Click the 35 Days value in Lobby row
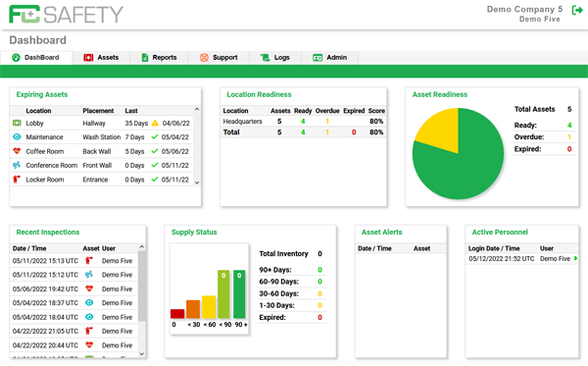The width and height of the screenshot is (588, 366). [x=136, y=123]
